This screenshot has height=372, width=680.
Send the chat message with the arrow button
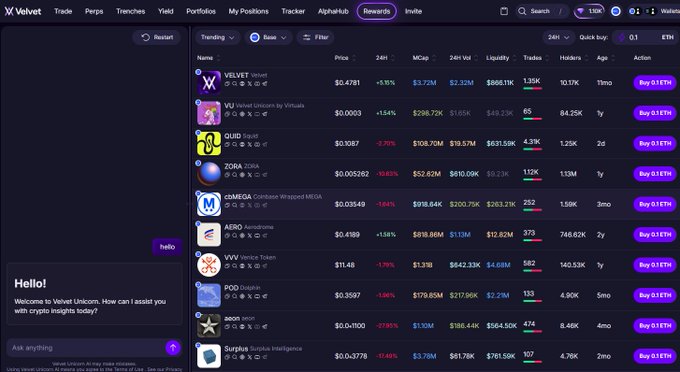pos(173,347)
